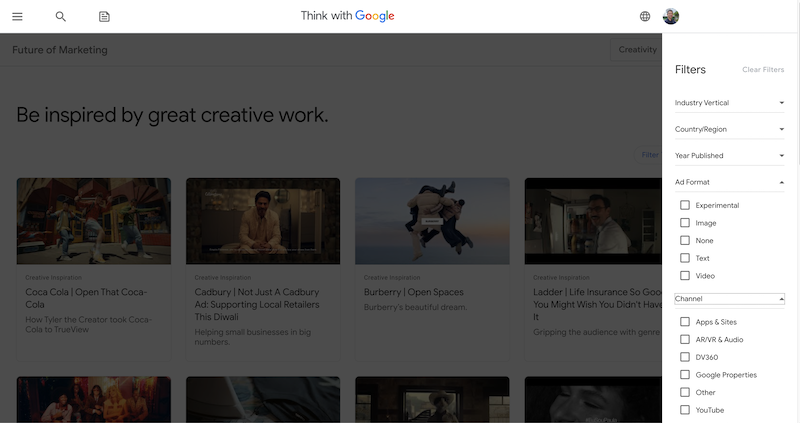Click the globe language icon
Image resolution: width=800 pixels, height=423 pixels.
pyautogui.click(x=645, y=16)
